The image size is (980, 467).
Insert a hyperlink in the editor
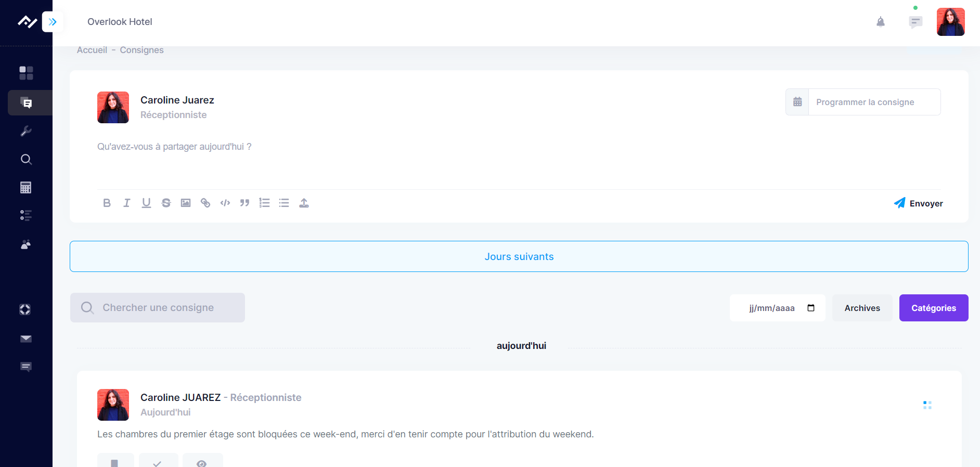[205, 203]
